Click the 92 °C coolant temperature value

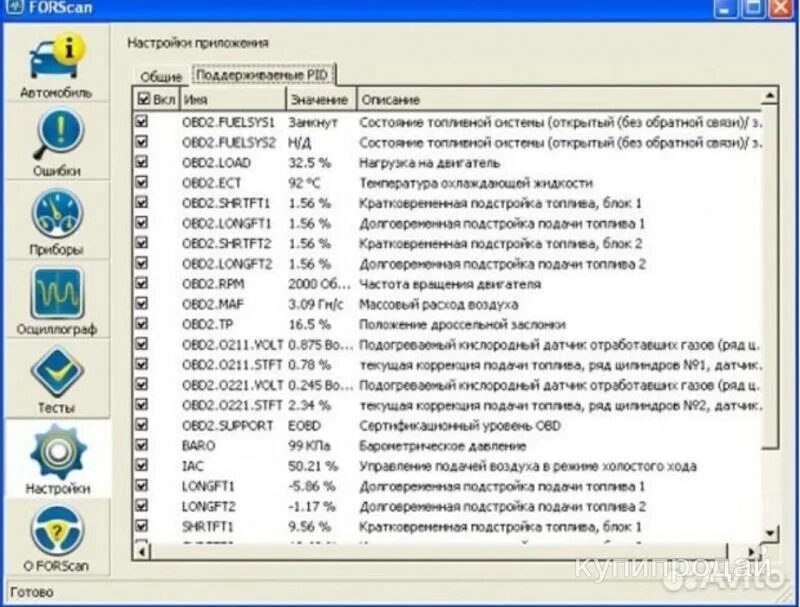[305, 183]
